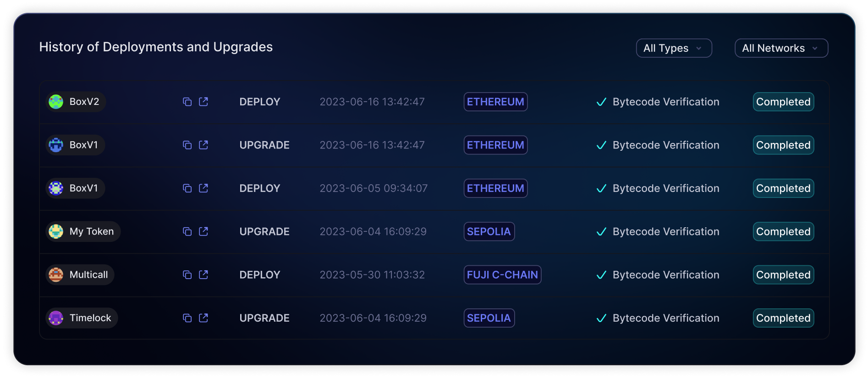
Task: Copy the Multicall contract address
Action: tap(187, 275)
